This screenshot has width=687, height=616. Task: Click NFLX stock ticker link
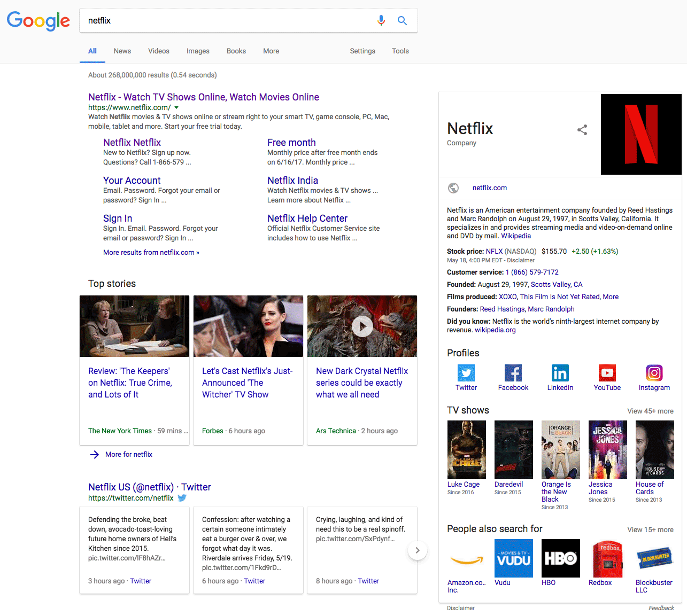click(x=494, y=252)
